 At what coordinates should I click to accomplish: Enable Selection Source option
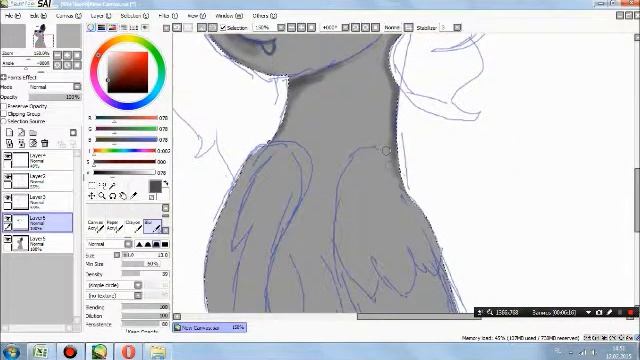point(4,121)
